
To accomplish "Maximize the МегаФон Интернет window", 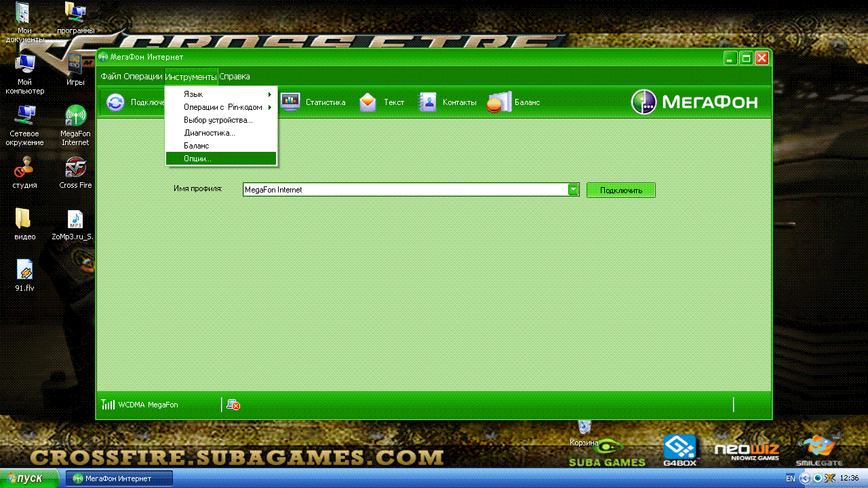I will (x=746, y=58).
